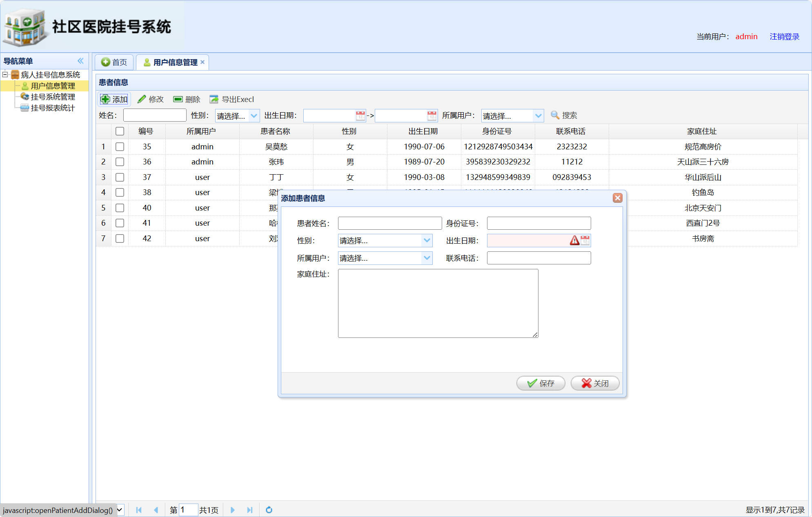812x517 pixels.
Task: Click the 删除 delete toolbar icon
Action: [178, 99]
